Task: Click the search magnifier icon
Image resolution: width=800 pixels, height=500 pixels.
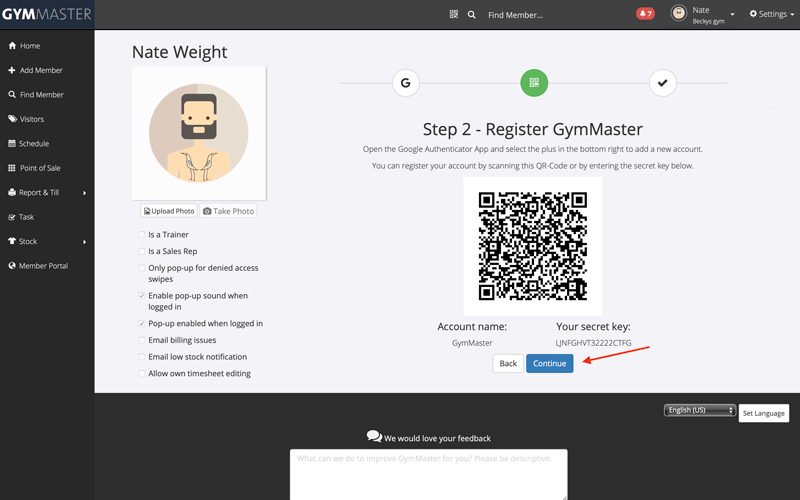Action: pos(472,15)
